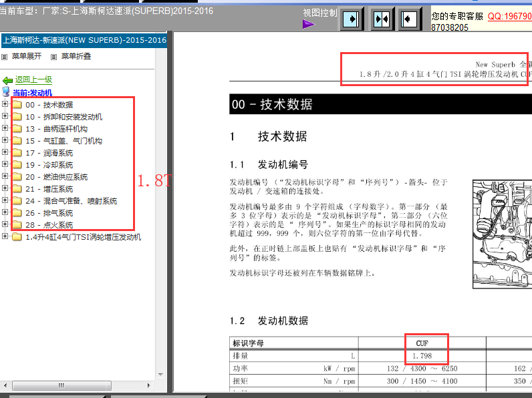Click the 1.2 发动机数据 heading
532x398 pixels.
tap(269, 321)
